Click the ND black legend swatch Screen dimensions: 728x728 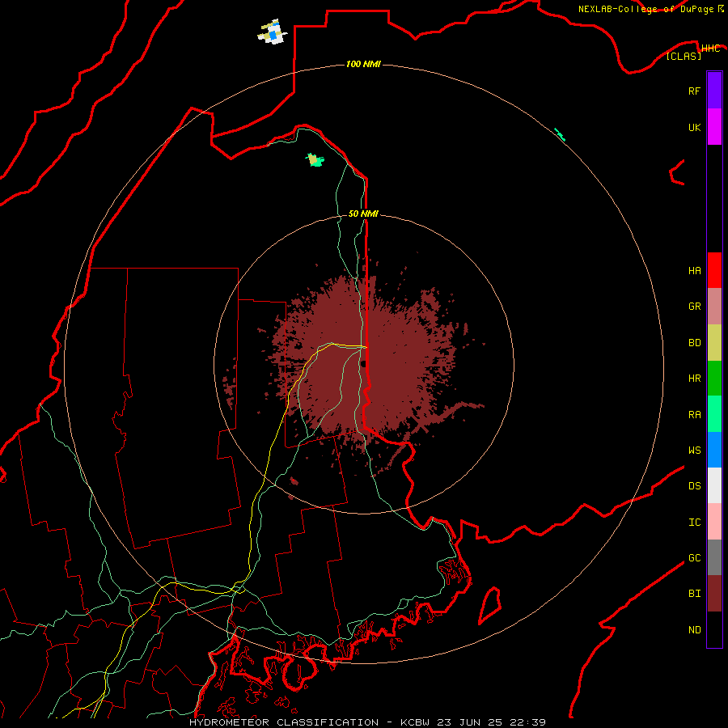[714, 629]
